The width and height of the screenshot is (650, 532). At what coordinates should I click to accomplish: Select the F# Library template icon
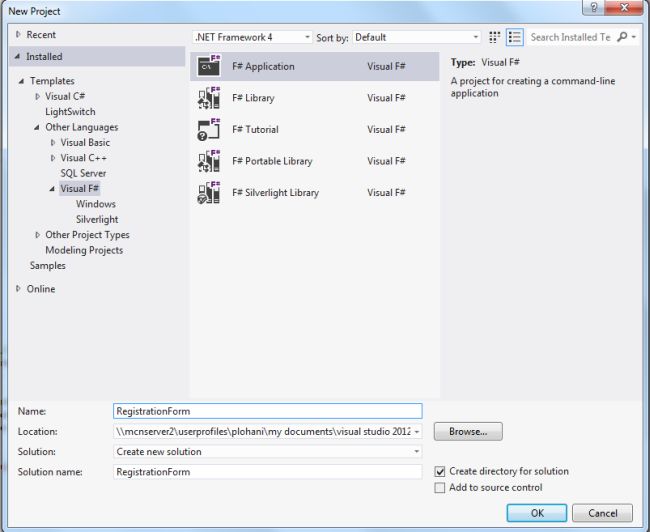coord(209,98)
